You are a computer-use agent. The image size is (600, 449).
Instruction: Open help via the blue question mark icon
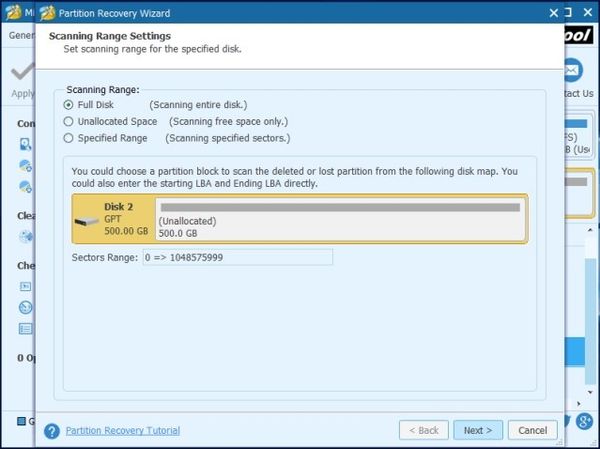[x=52, y=431]
